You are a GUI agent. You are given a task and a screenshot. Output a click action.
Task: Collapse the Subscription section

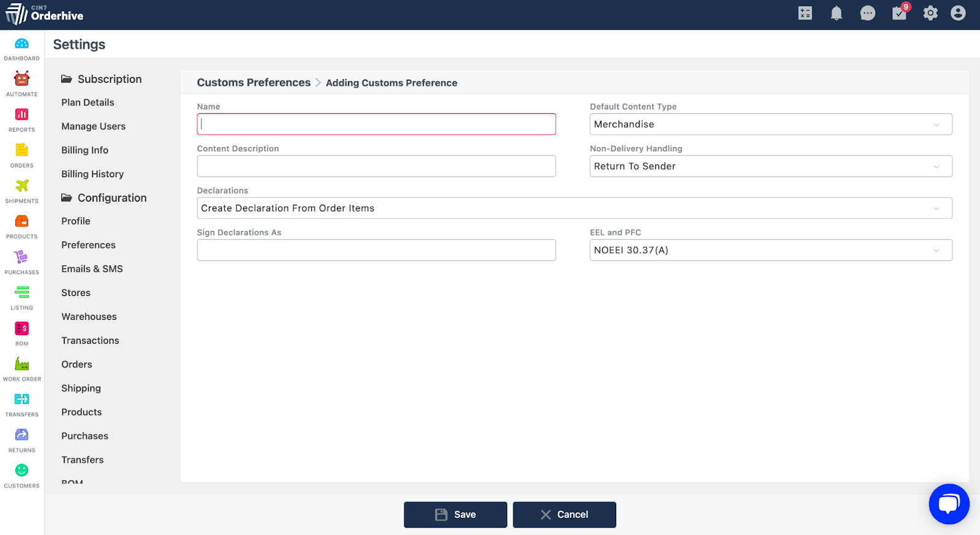(x=101, y=79)
